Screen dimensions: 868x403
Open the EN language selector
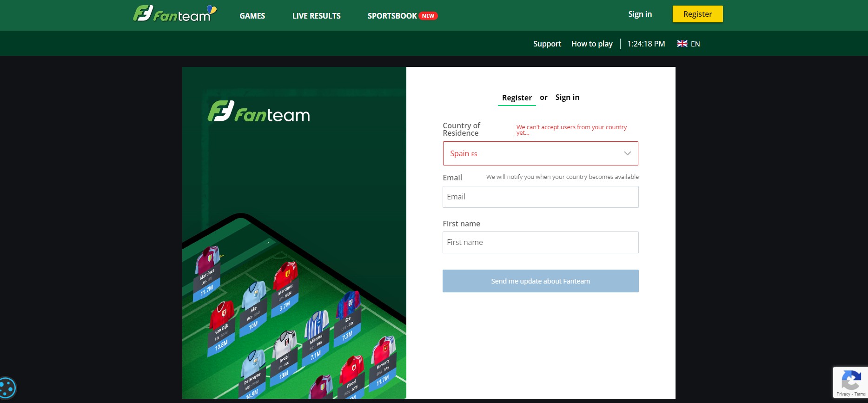(x=689, y=44)
